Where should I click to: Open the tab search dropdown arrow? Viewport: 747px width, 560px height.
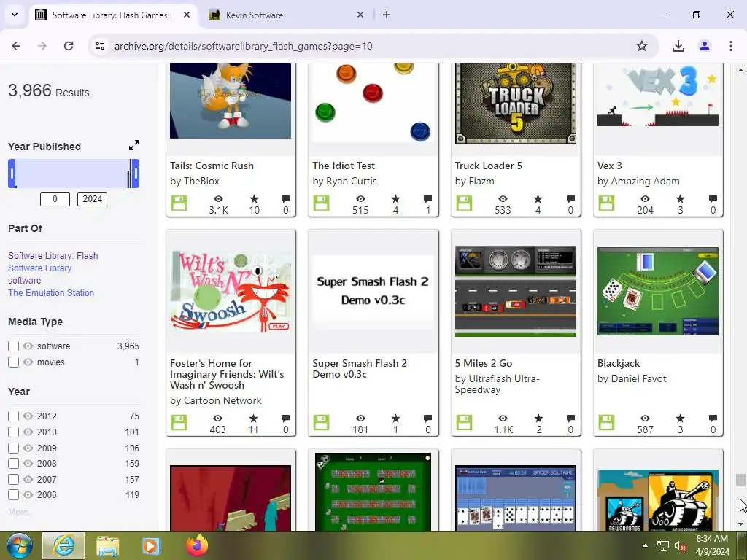pyautogui.click(x=15, y=15)
